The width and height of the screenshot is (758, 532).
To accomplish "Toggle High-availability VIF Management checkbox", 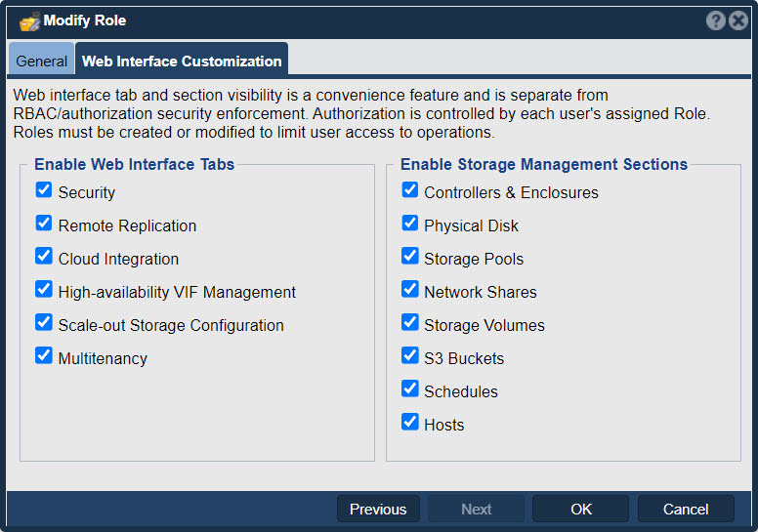I will 44,290.
